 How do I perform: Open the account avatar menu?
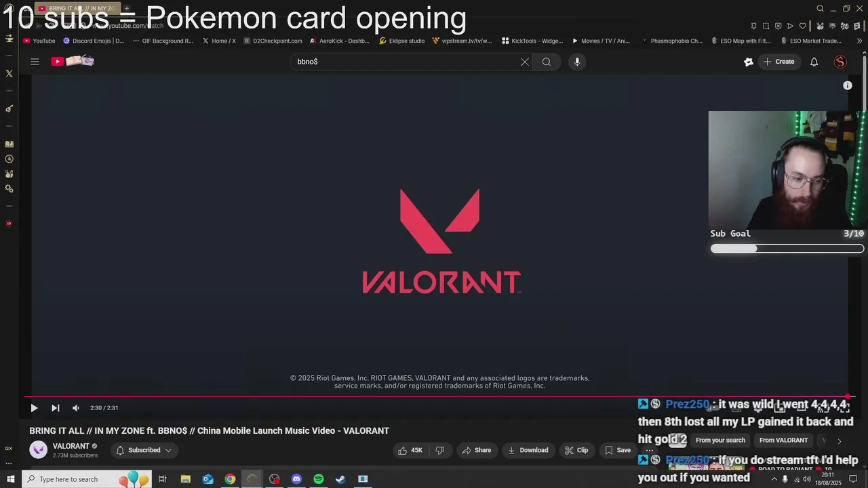(x=840, y=62)
